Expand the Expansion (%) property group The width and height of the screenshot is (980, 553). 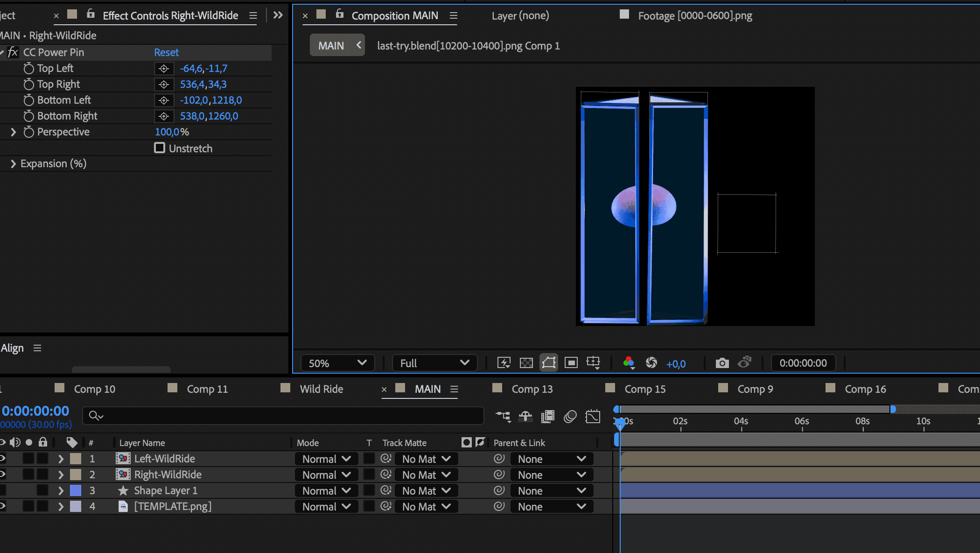click(13, 164)
